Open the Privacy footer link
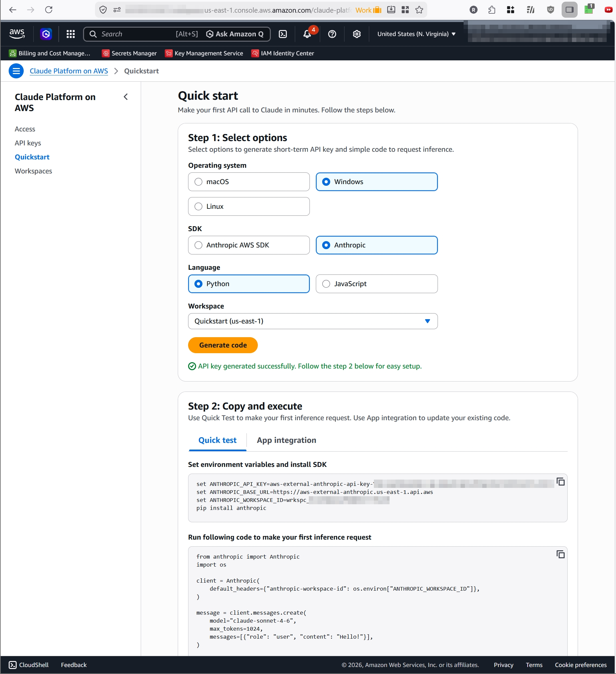616x674 pixels. point(504,665)
